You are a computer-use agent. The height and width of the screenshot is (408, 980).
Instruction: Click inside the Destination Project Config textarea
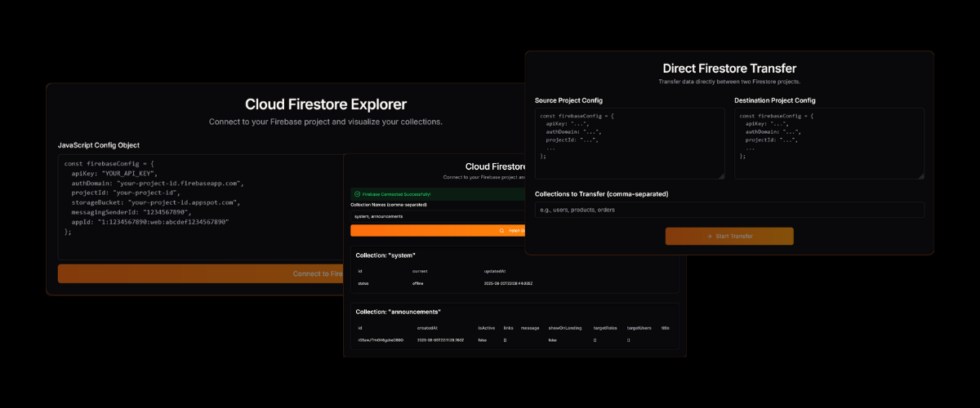829,144
